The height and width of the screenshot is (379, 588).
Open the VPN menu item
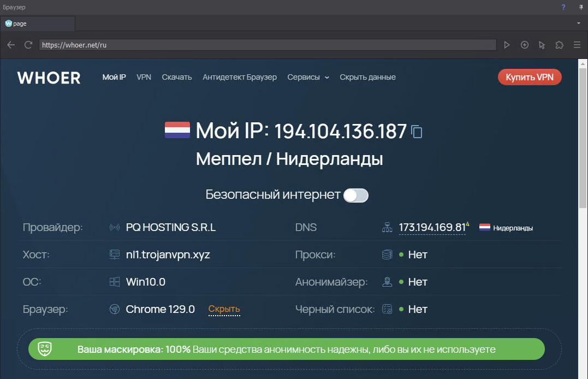pyautogui.click(x=144, y=78)
